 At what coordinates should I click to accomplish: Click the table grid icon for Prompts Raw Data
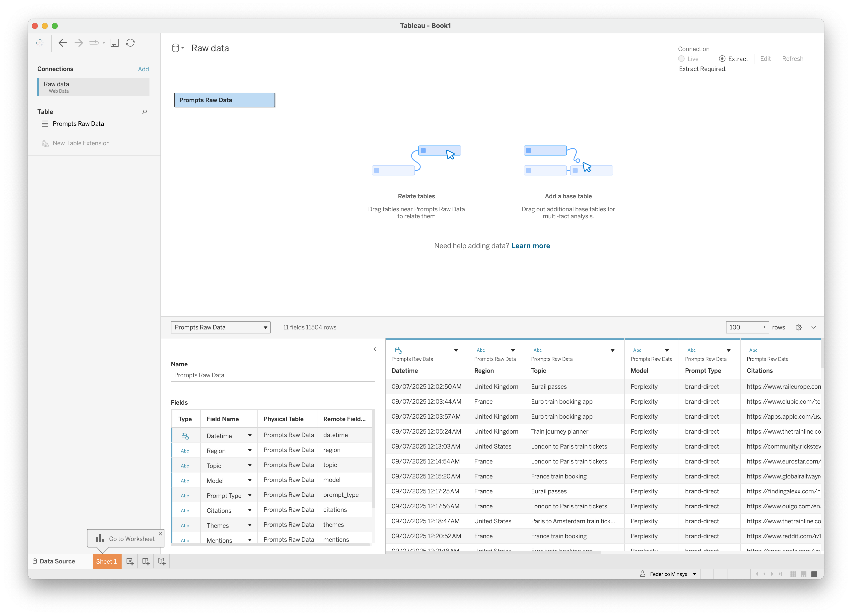click(45, 124)
